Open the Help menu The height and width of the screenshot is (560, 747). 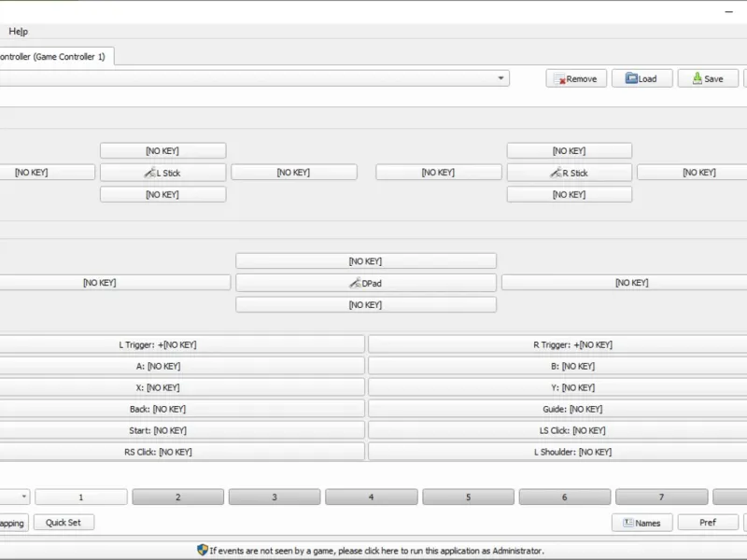coord(18,32)
